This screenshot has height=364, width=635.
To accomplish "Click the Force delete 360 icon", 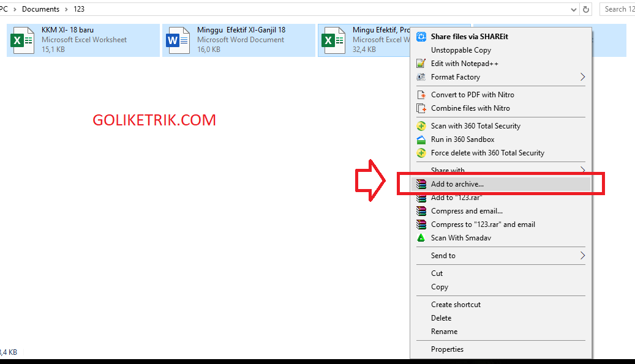I will click(421, 153).
